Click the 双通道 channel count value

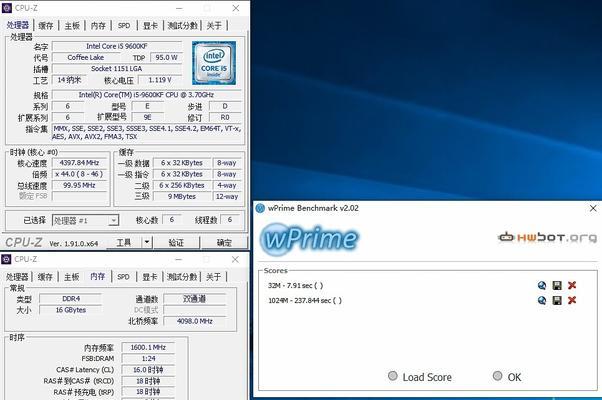pyautogui.click(x=195, y=299)
